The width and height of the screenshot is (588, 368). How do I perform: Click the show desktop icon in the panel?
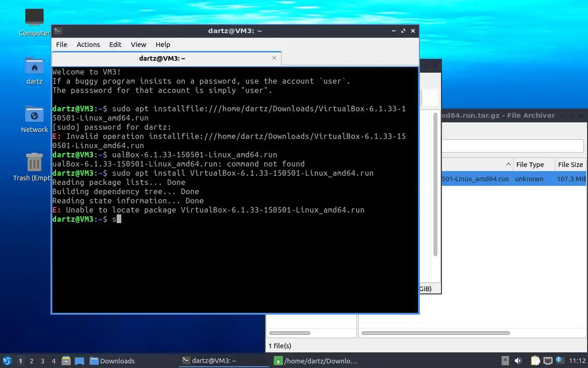click(x=79, y=361)
